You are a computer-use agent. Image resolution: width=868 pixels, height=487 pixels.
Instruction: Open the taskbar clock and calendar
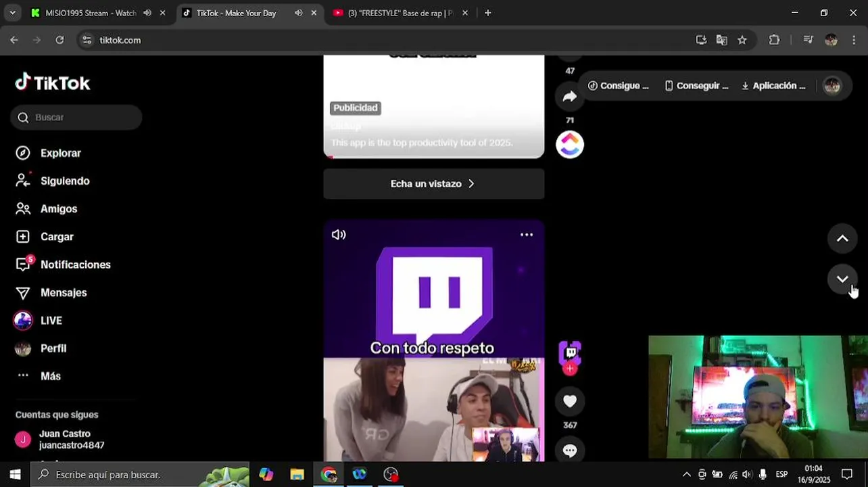(814, 475)
